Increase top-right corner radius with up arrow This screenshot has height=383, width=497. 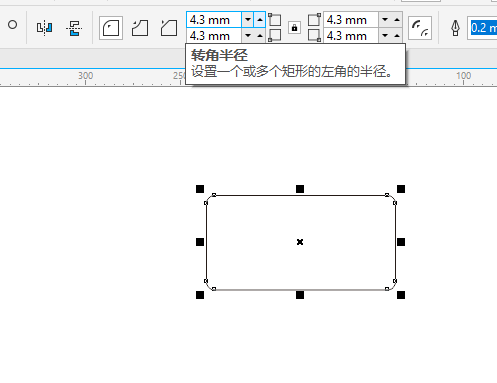pos(397,20)
